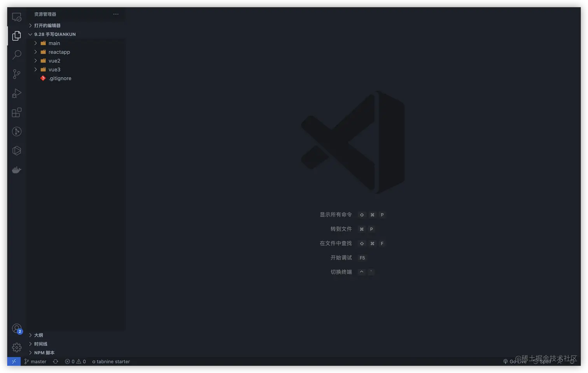This screenshot has height=373, width=588.
Task: Open the explorer more actions ellipsis
Action: pyautogui.click(x=116, y=14)
